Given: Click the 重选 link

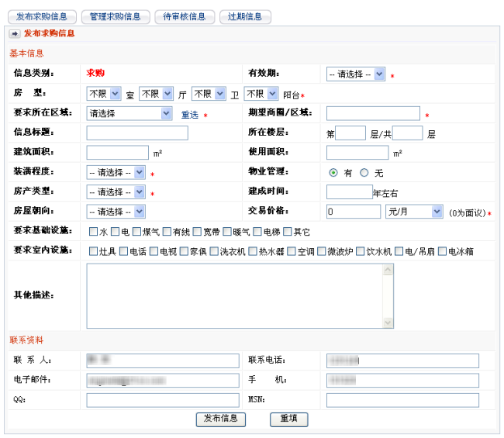Looking at the screenshot, I should 190,115.
